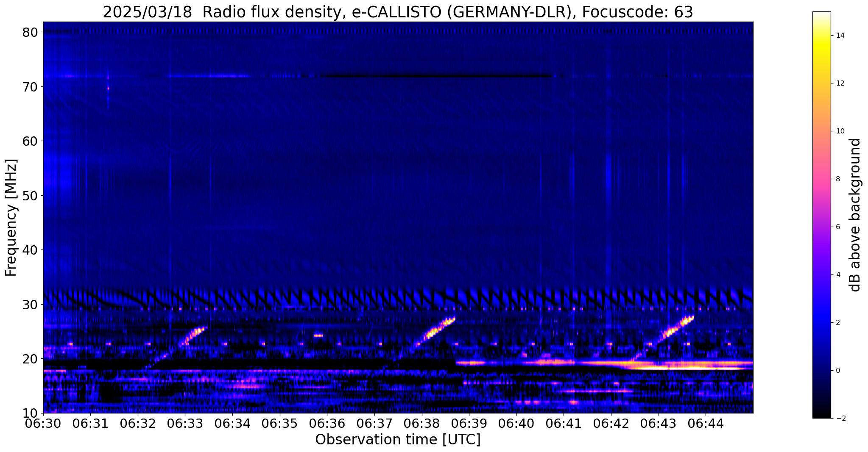Click the 06:42 time tick label
This screenshot has height=452, width=868.
pos(611,423)
